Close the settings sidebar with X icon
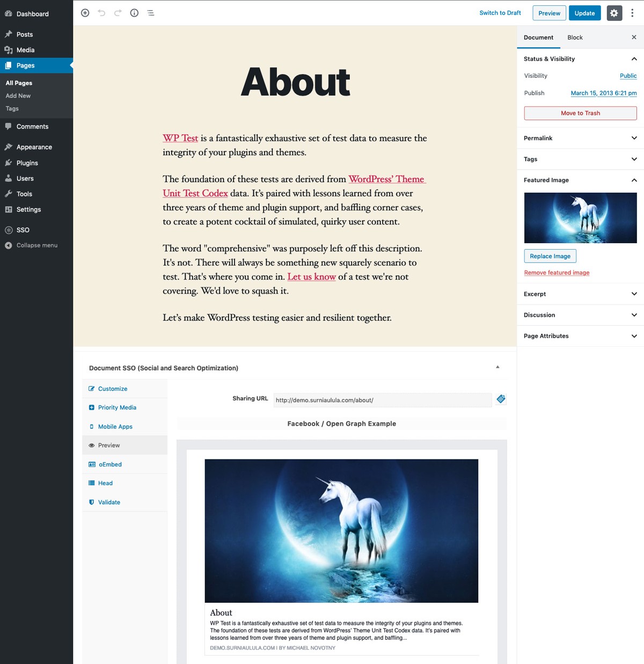The height and width of the screenshot is (664, 644). 634,37
